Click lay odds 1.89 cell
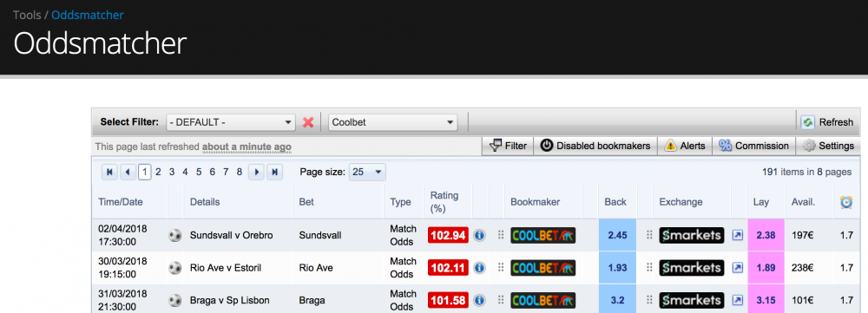This screenshot has width=868, height=313. pos(766,268)
